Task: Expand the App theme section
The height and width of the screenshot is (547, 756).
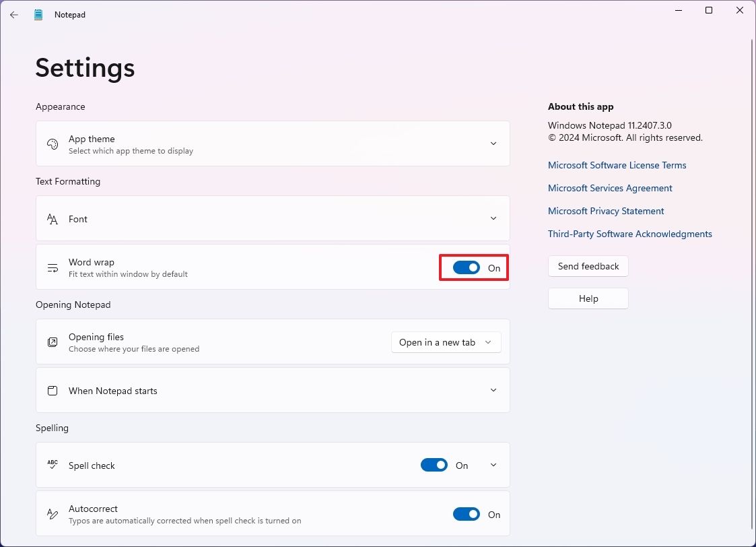Action: 493,143
